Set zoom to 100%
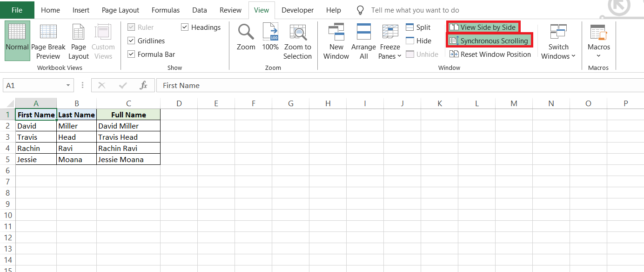The image size is (644, 272). pos(270,37)
